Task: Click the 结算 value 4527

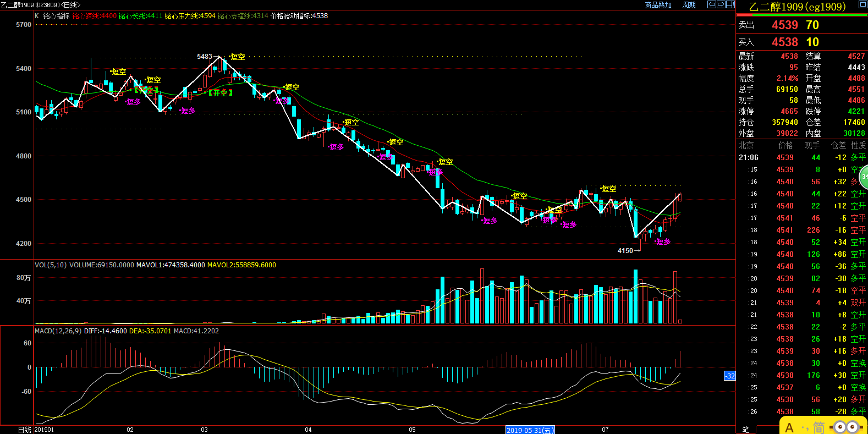Action: click(x=856, y=56)
